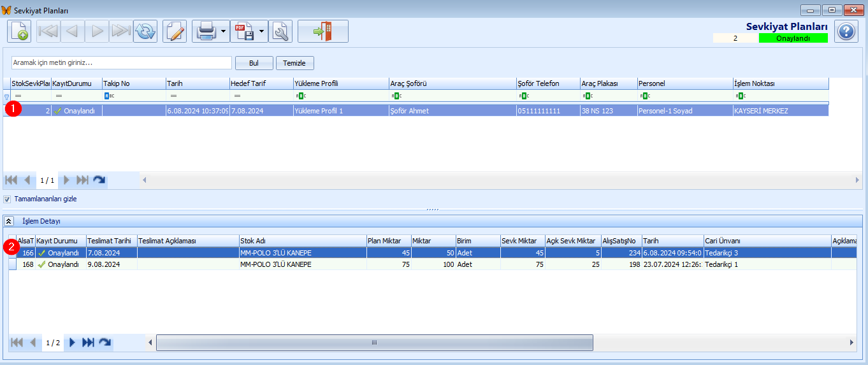Focus the search text field
The height and width of the screenshot is (365, 868).
click(122, 62)
